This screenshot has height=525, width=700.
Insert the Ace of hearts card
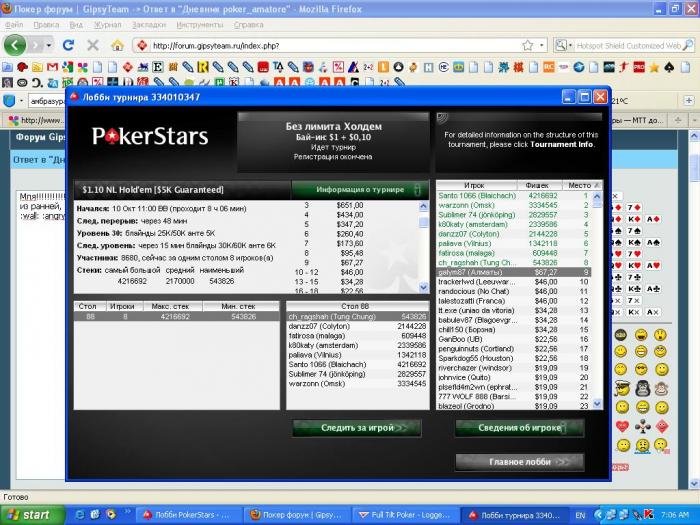(653, 266)
